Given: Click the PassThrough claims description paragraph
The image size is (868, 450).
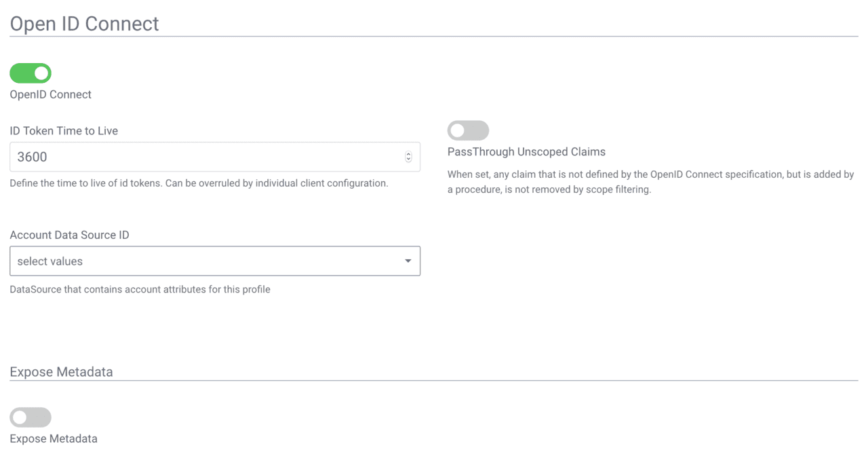Looking at the screenshot, I should (650, 182).
